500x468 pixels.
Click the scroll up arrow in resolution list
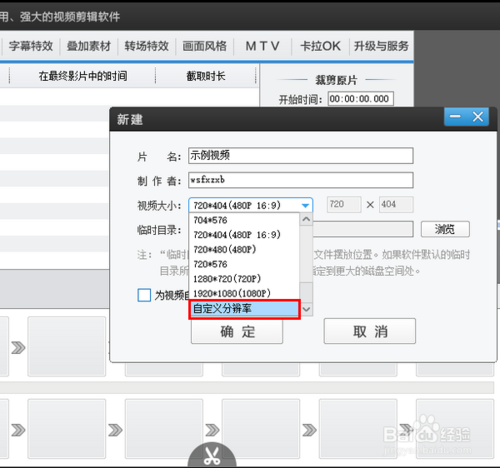point(306,219)
